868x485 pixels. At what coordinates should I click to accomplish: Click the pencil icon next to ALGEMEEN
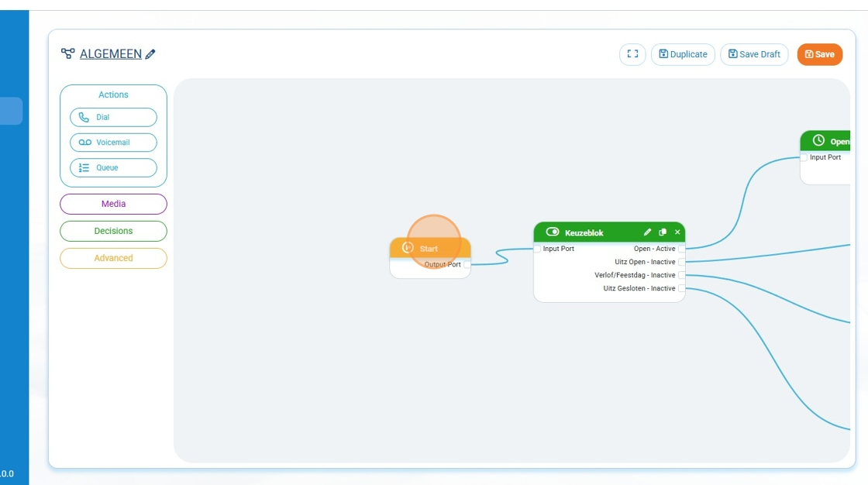[150, 54]
